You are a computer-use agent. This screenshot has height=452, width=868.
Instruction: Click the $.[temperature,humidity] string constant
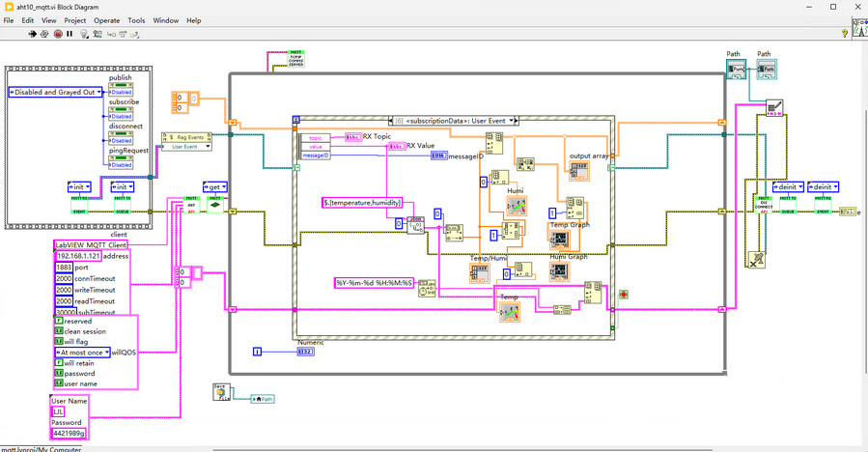[x=362, y=203]
